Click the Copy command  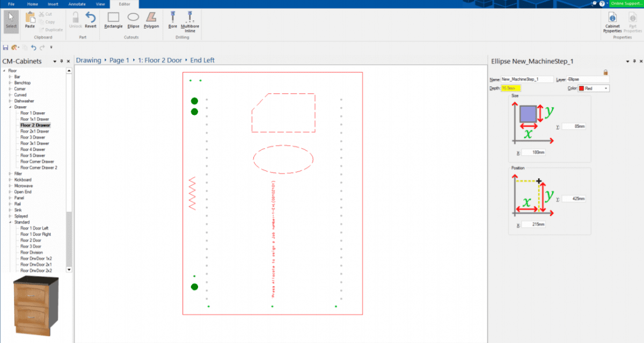47,22
